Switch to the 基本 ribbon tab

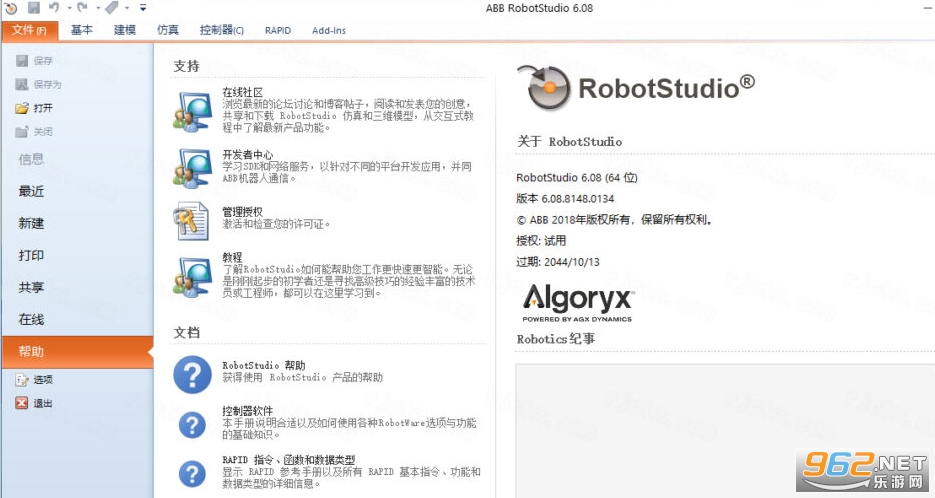click(82, 30)
